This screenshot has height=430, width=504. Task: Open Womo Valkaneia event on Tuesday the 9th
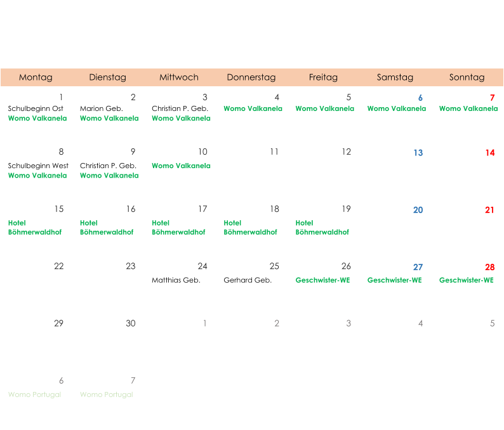point(109,176)
